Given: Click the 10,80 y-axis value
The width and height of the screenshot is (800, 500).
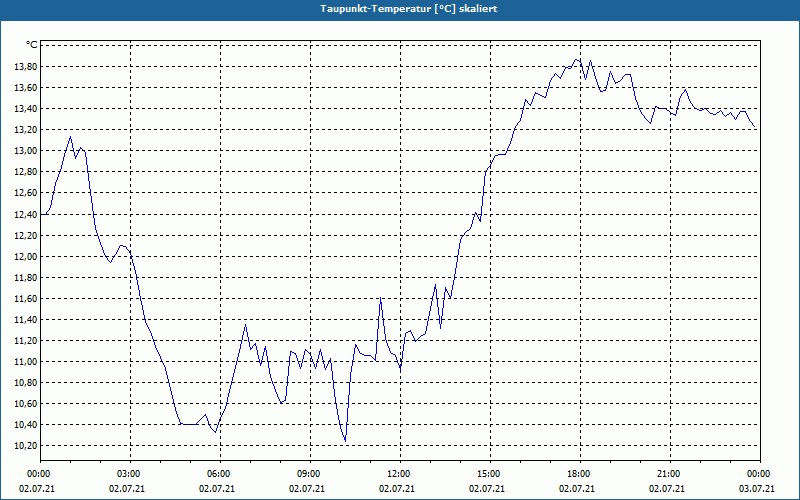Looking at the screenshot, I should click(25, 382).
